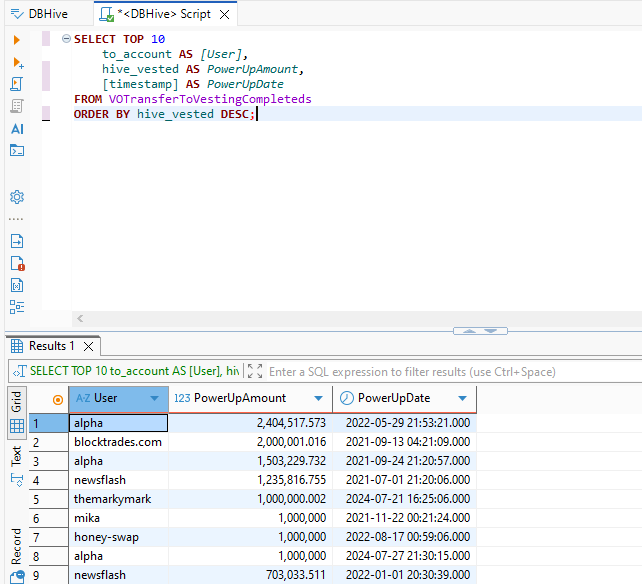Click the editor horizontal scroll left arrow
The image size is (642, 584).
click(x=80, y=318)
